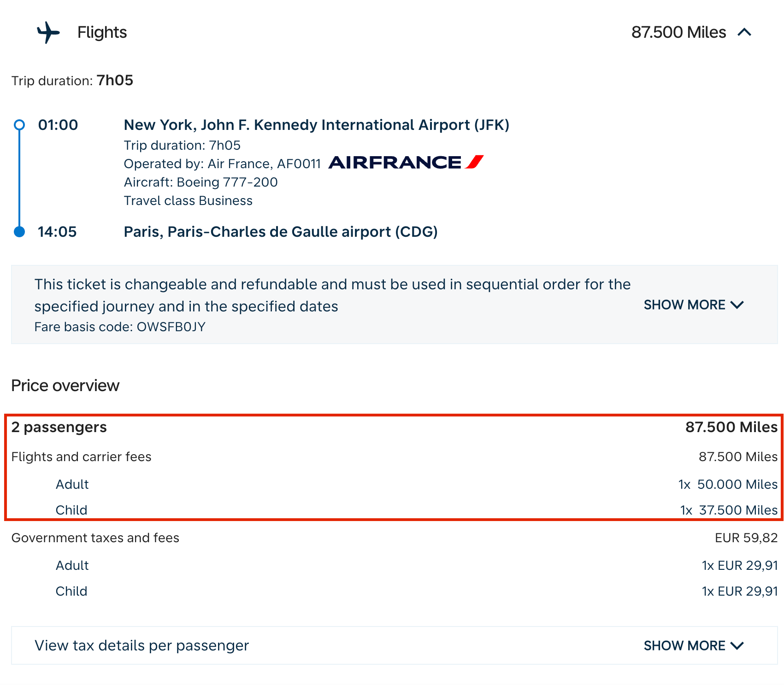Collapse the Flights section with the up chevron
The width and height of the screenshot is (784, 685).
[744, 32]
